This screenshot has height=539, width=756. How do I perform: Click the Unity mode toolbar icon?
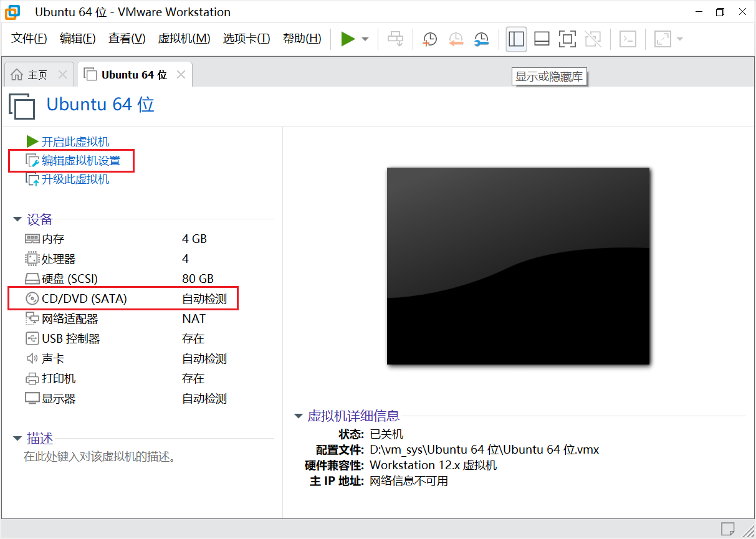tap(593, 39)
